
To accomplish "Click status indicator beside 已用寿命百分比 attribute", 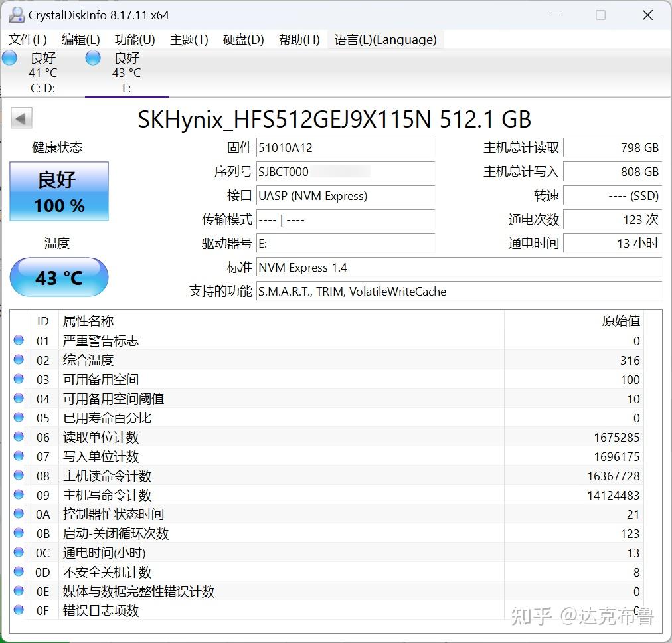I will 18,417.
